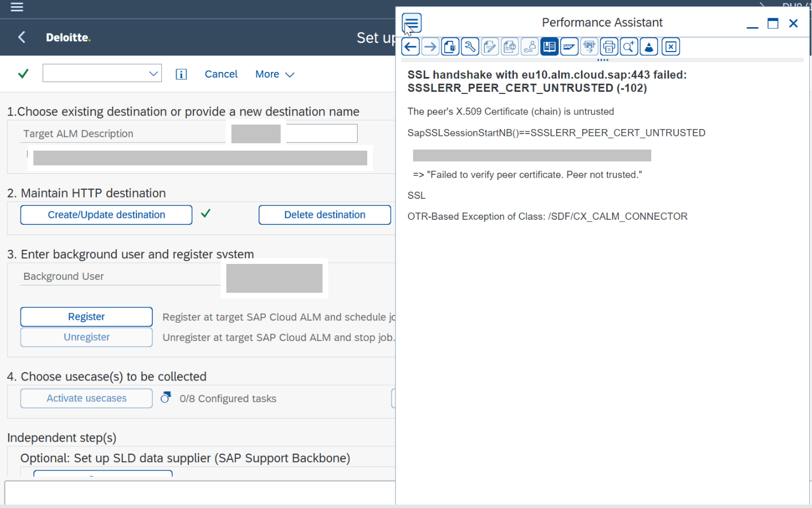Click the SAP logo toolbar icon
The width and height of the screenshot is (812, 508).
(x=569, y=47)
